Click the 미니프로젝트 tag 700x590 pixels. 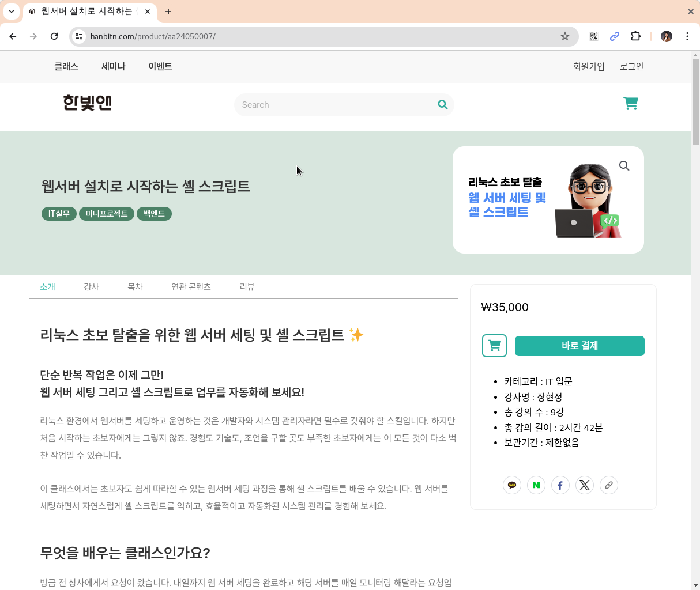point(107,214)
